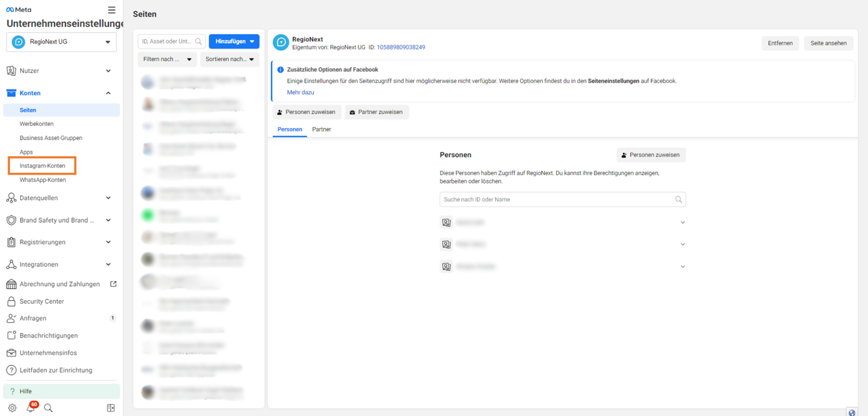Image resolution: width=868 pixels, height=416 pixels.
Task: Click the Anfragen person icon
Action: point(11,318)
